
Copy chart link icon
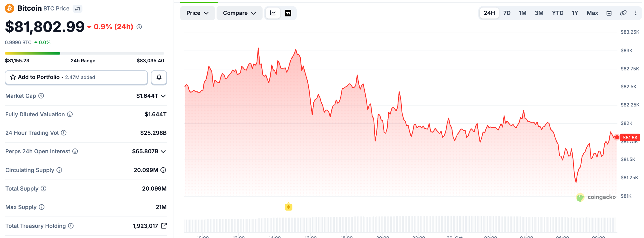(x=623, y=13)
